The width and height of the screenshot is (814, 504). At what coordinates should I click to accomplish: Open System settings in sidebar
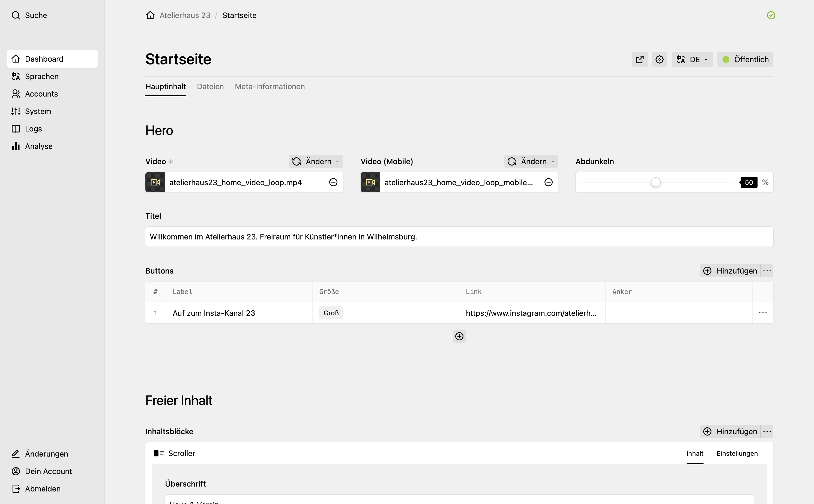coord(52,111)
